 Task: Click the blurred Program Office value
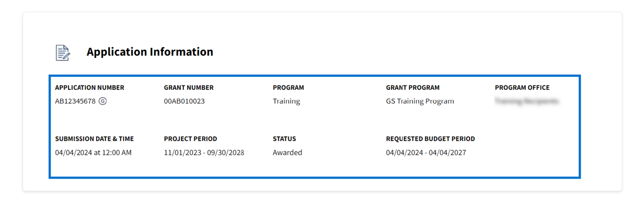point(527,101)
